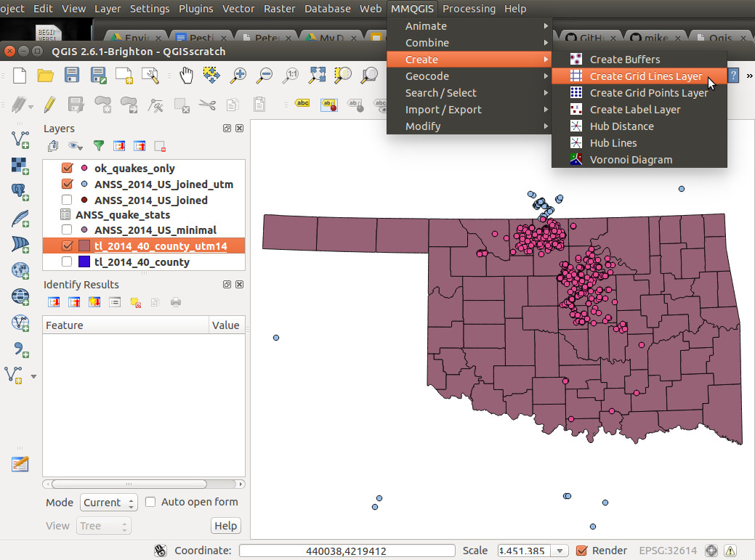The width and height of the screenshot is (755, 560).
Task: Check ANSS_2014_US_minimal layer visibility
Action: pyautogui.click(x=67, y=230)
